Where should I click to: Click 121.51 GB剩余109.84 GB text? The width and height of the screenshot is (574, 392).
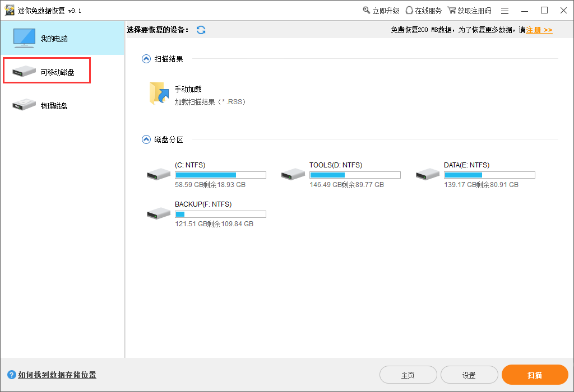coord(214,224)
